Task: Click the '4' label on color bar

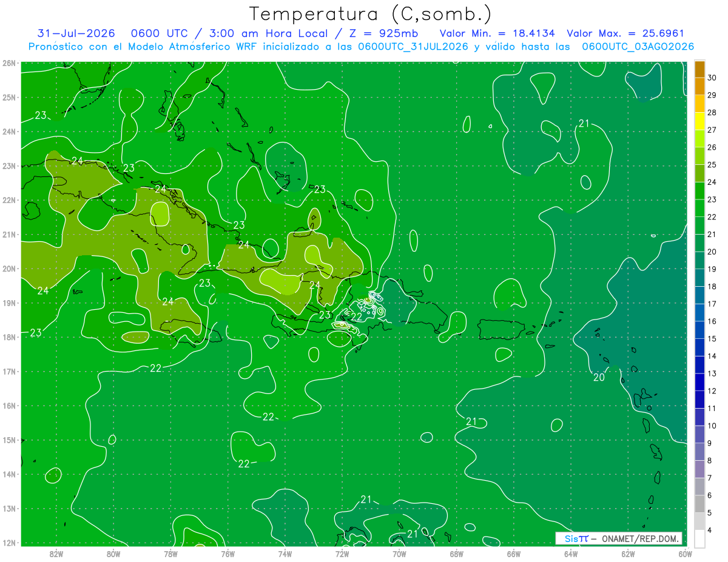Action: (x=710, y=530)
